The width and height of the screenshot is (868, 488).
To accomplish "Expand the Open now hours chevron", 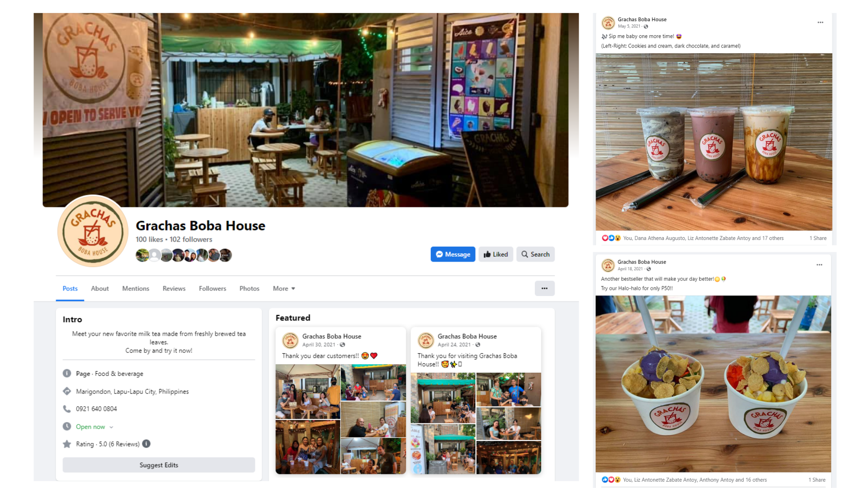I will click(111, 427).
